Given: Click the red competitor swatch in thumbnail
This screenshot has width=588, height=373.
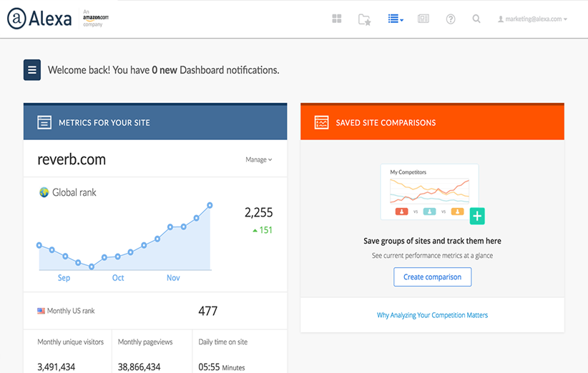Looking at the screenshot, I should click(402, 212).
